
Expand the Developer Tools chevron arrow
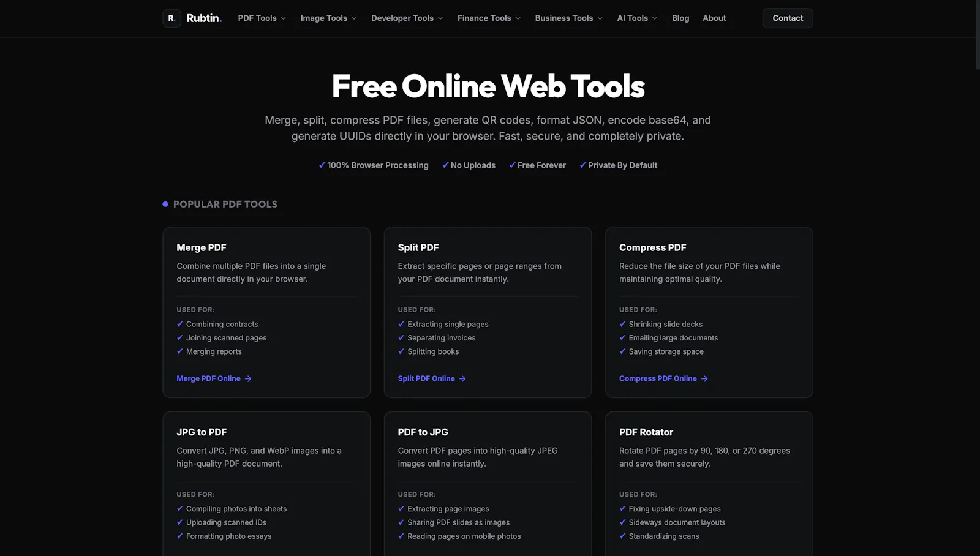(440, 18)
